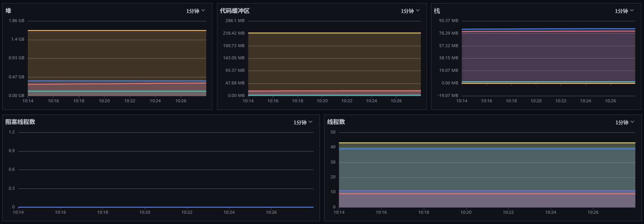644x224 pixels.
Task: Click the blue top line in the 栈 chart
Action: point(548,29)
